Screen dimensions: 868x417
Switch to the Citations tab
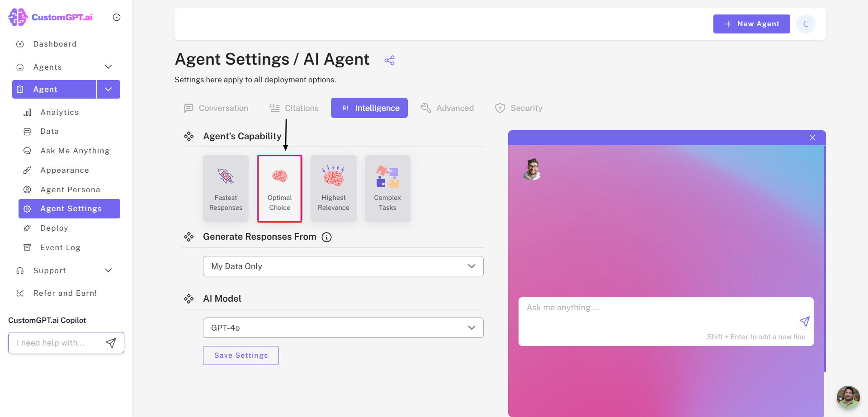coord(294,108)
